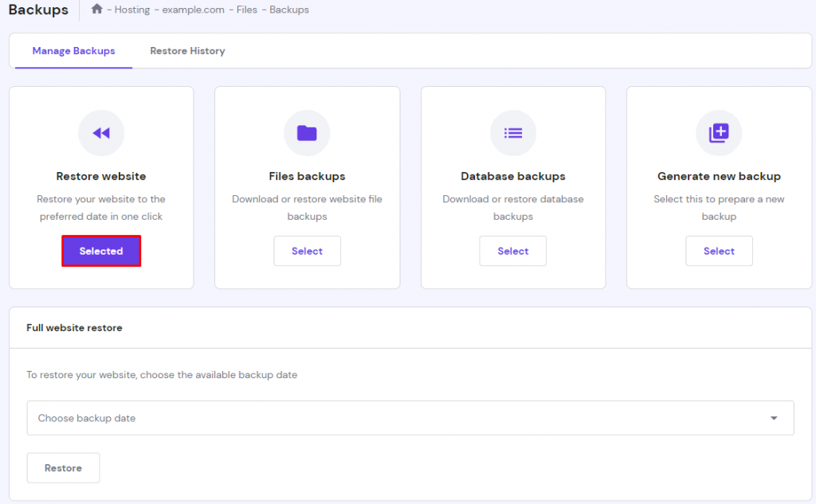Click the list icon for Database backups
The width and height of the screenshot is (816, 504).
click(x=513, y=133)
